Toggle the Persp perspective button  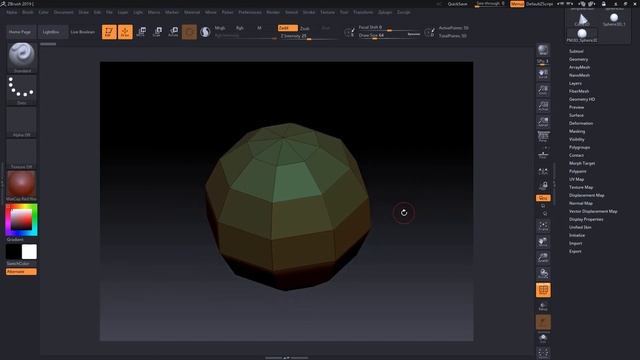543,138
